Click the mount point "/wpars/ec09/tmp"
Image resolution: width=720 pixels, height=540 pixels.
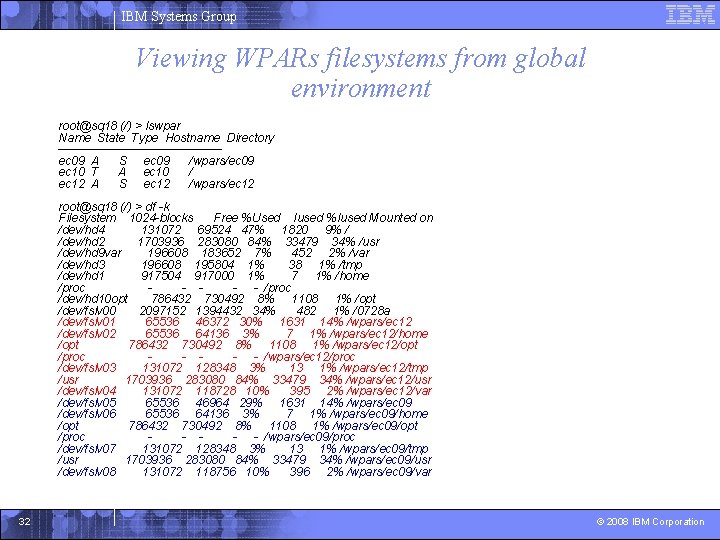point(384,448)
